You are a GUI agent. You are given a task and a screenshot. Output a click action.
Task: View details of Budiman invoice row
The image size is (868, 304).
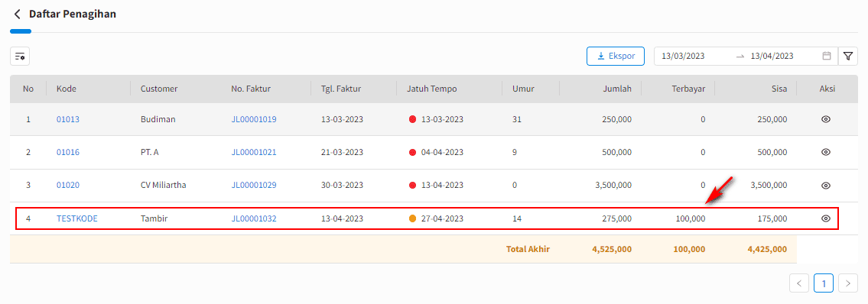(825, 119)
